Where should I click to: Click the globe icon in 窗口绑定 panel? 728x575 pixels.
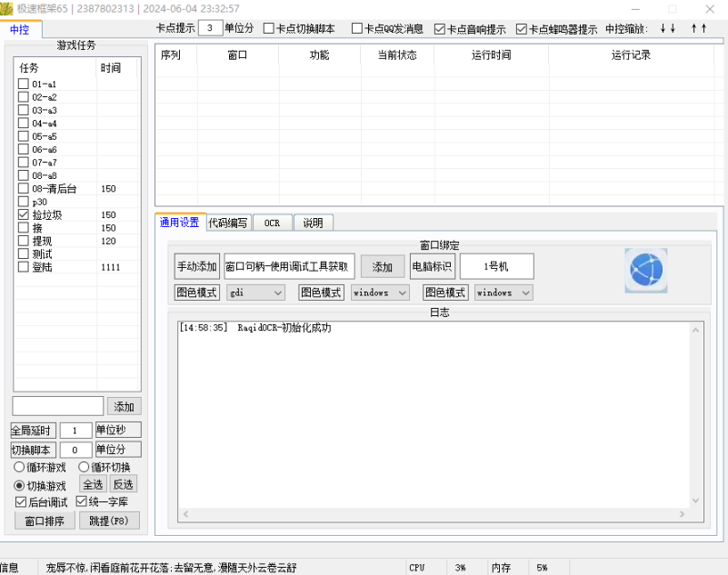645,270
